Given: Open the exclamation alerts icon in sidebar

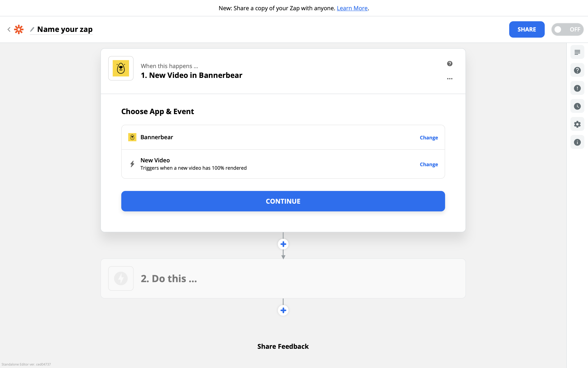Looking at the screenshot, I should (577, 88).
